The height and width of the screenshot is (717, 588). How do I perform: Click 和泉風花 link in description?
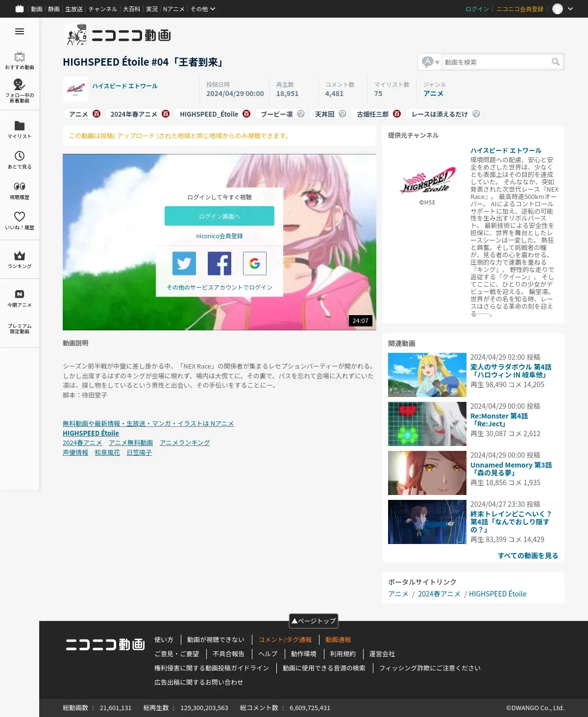point(107,452)
